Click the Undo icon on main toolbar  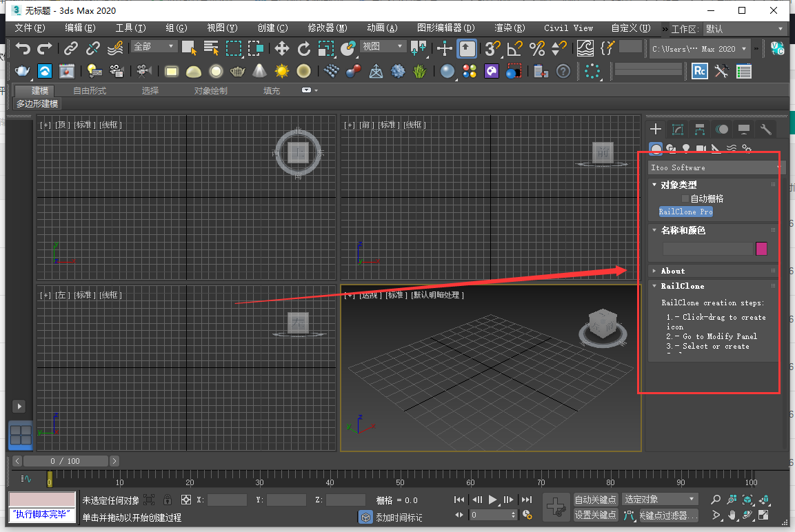point(23,48)
